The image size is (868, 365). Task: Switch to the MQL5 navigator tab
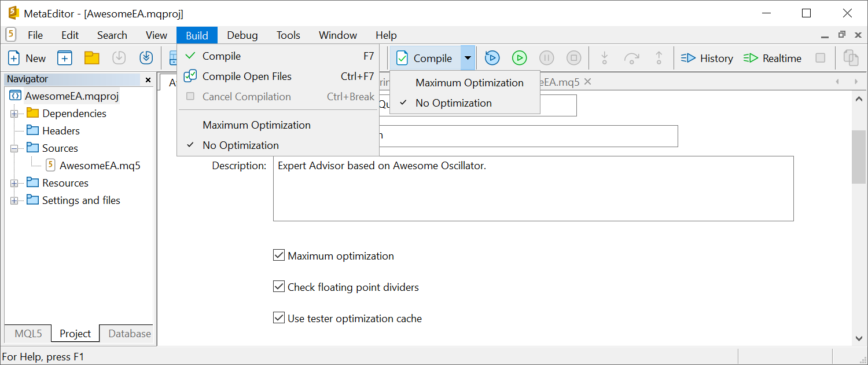point(28,333)
